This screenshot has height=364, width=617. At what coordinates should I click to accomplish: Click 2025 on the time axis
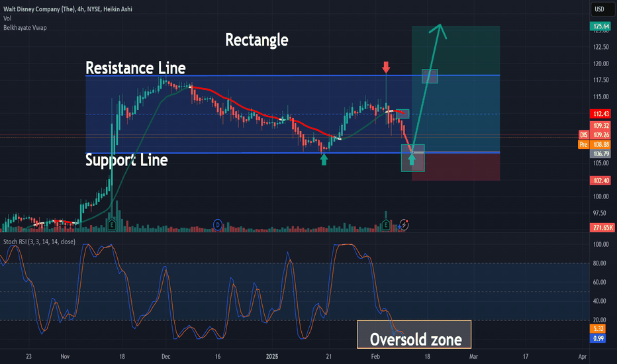[x=272, y=357]
